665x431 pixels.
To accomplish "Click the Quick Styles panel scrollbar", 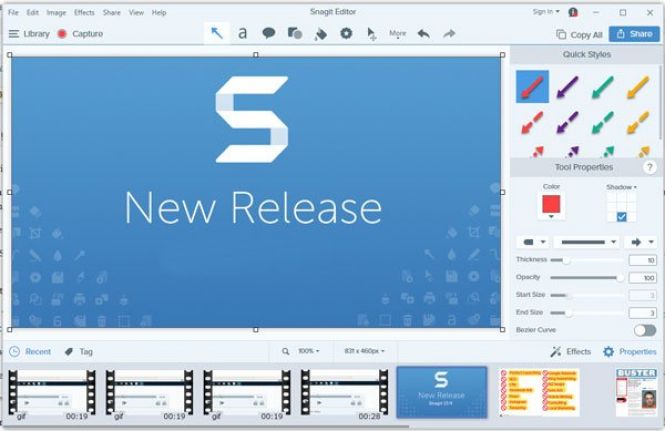I will pos(661,102).
